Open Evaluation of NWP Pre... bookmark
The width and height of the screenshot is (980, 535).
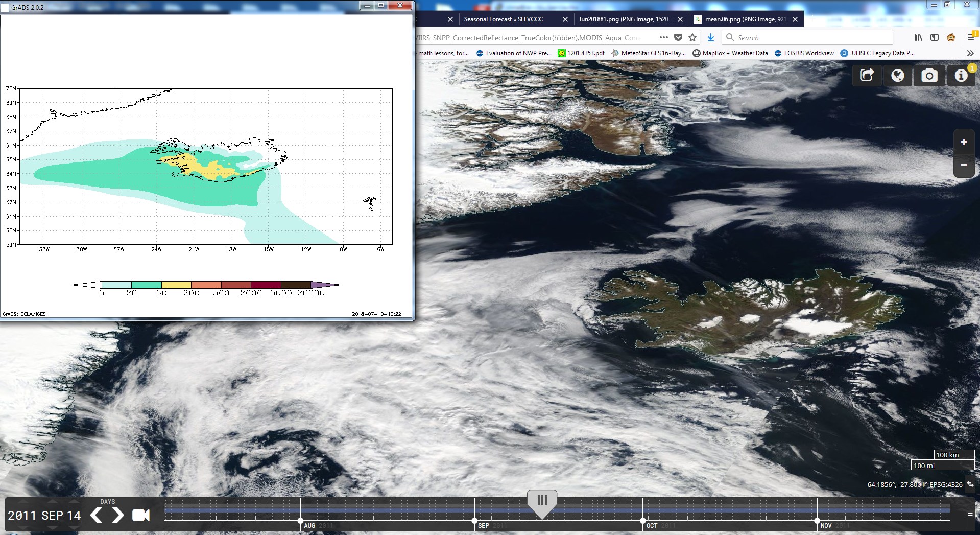coord(514,53)
